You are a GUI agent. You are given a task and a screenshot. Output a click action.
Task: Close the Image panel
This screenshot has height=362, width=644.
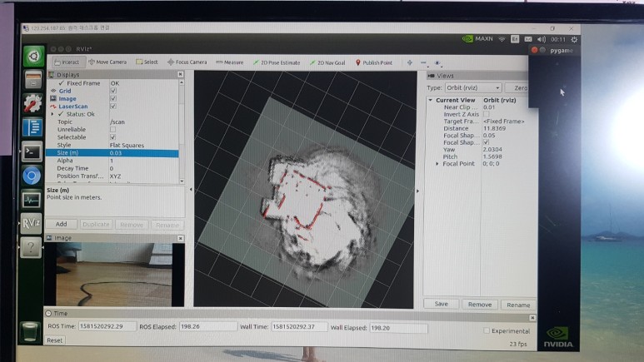coord(180,238)
